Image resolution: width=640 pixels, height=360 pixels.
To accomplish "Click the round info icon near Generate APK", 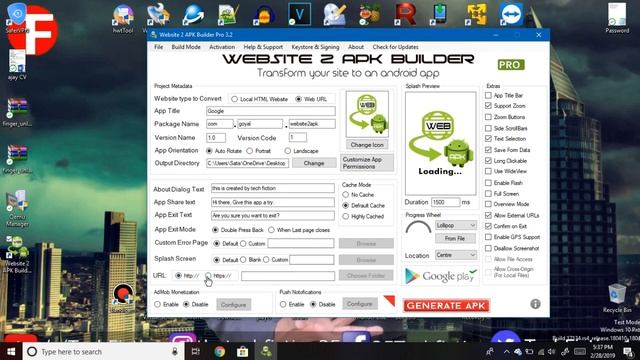I will [x=535, y=304].
